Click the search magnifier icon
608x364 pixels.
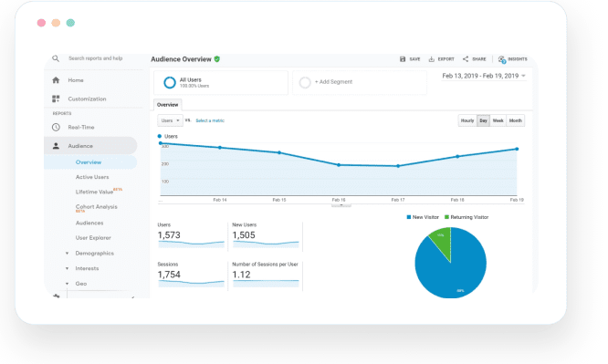(56, 58)
